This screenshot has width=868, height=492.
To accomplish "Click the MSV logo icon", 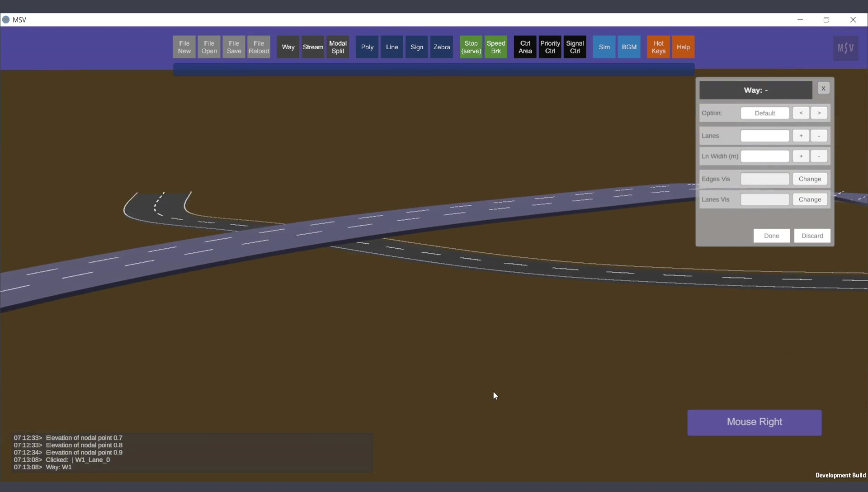I will tap(845, 48).
